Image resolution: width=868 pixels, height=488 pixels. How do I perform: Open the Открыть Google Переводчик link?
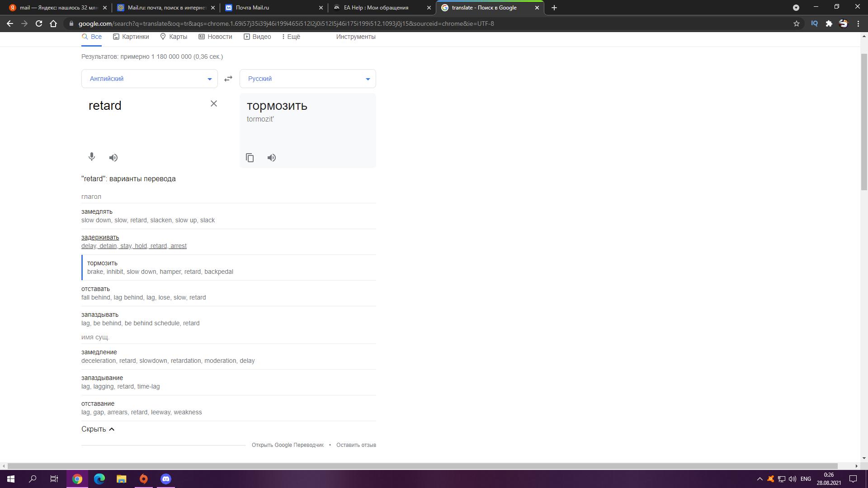[x=288, y=445]
